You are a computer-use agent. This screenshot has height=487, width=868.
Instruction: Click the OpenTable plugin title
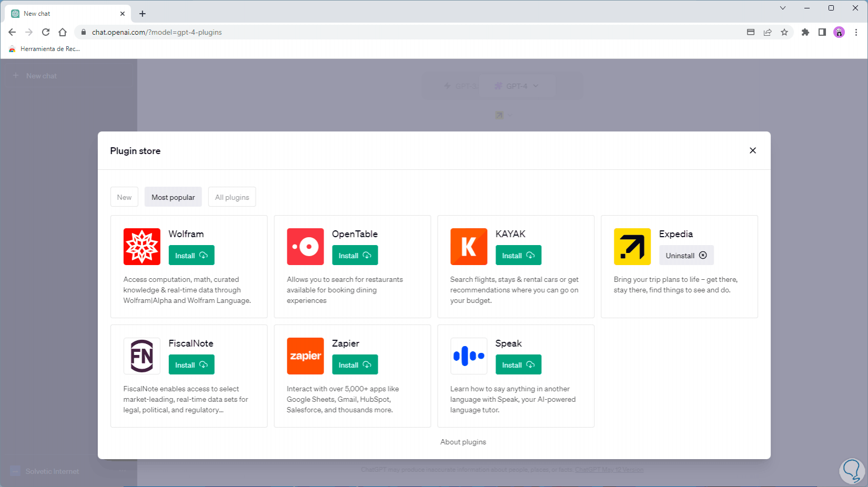(x=355, y=234)
